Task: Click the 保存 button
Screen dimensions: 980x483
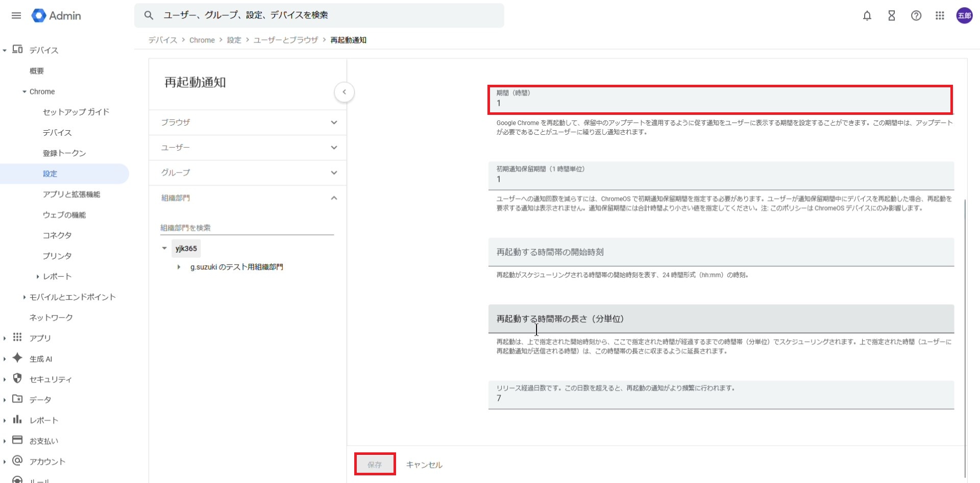Action: [375, 465]
